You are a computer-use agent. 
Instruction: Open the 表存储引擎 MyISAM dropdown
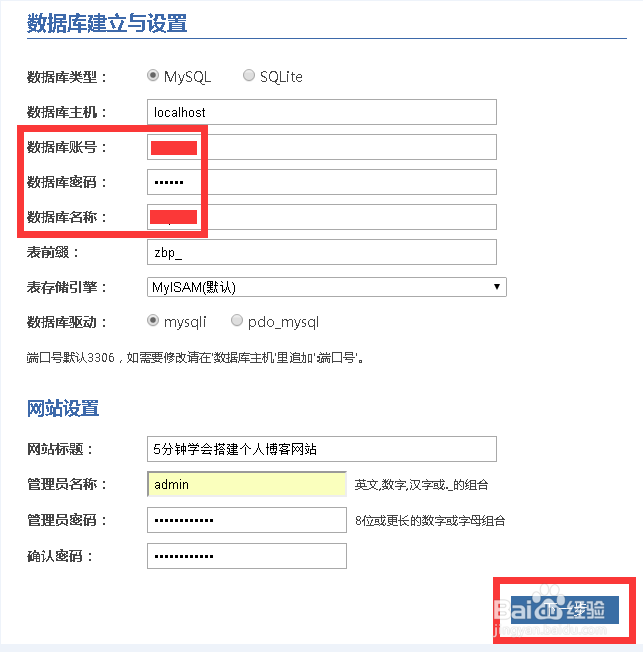click(326, 287)
